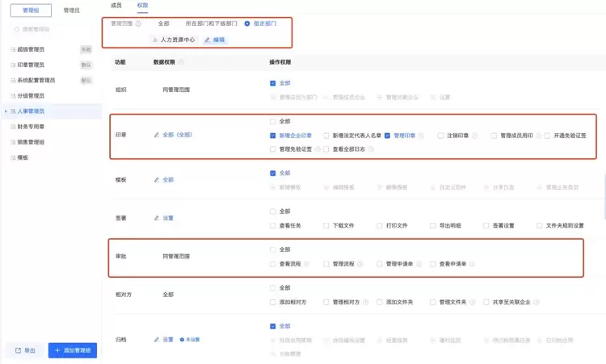Viewport: 606px width, 364px height.
Task: Uncheck the 新增企业印章 checkbox
Action: click(273, 136)
